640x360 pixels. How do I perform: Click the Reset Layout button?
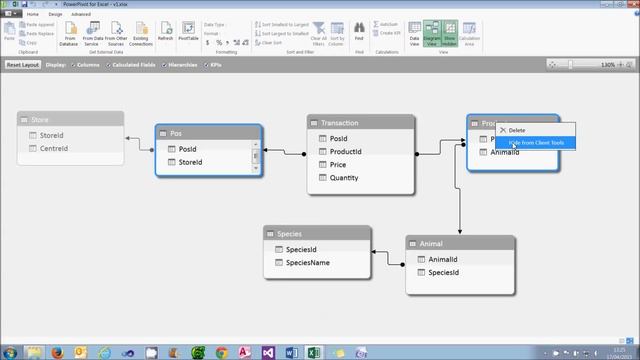23,65
